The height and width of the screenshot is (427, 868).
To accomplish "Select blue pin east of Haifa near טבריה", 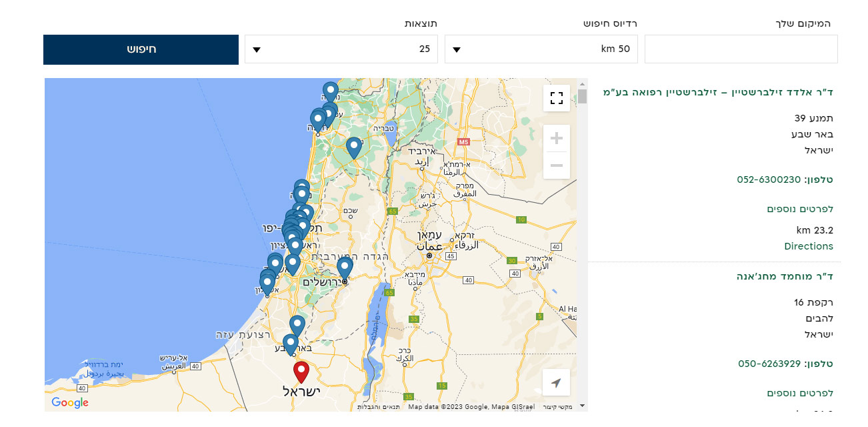I will (x=354, y=148).
